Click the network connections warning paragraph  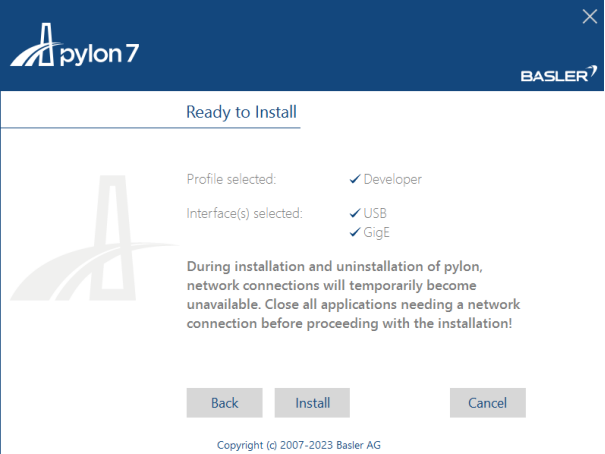354,294
